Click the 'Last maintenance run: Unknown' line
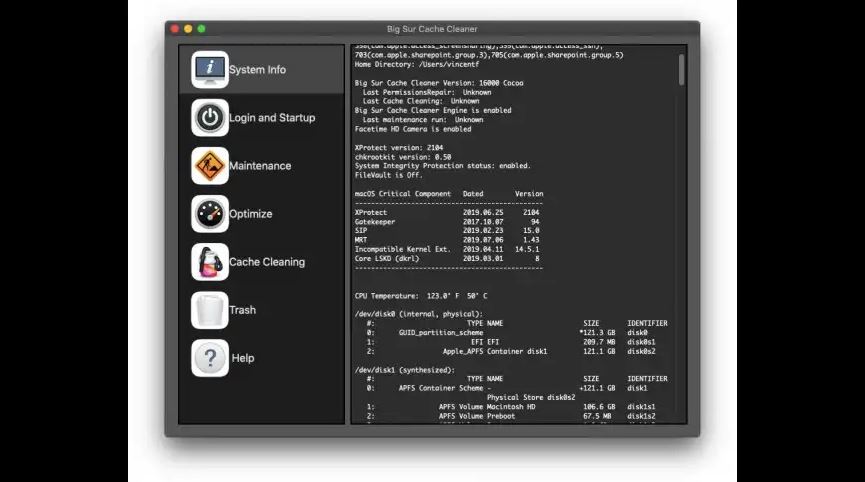 coord(423,120)
